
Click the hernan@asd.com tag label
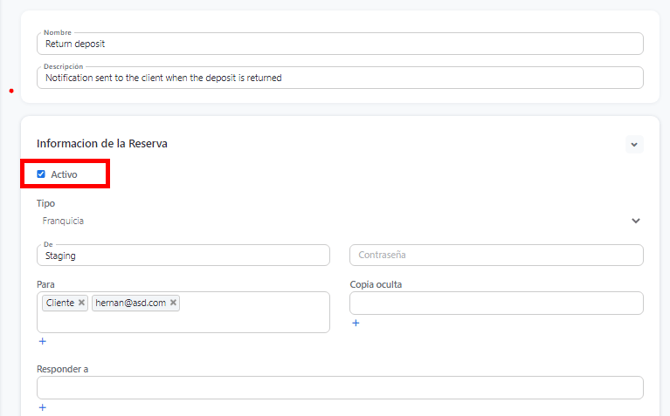tap(131, 303)
